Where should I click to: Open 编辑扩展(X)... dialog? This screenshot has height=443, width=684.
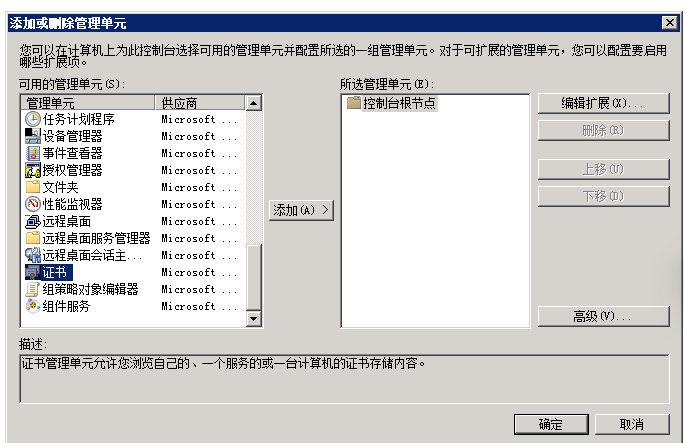point(603,103)
